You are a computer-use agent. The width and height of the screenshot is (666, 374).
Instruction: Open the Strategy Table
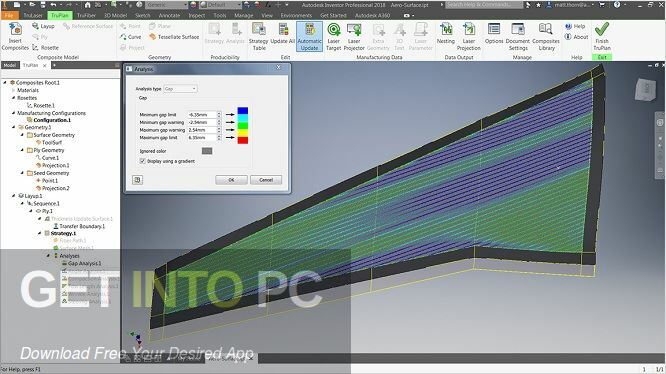(x=258, y=37)
